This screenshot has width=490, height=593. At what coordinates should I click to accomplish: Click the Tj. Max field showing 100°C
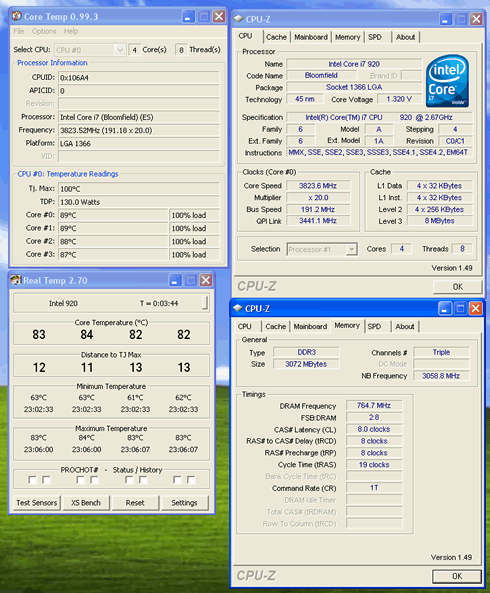pyautogui.click(x=139, y=189)
